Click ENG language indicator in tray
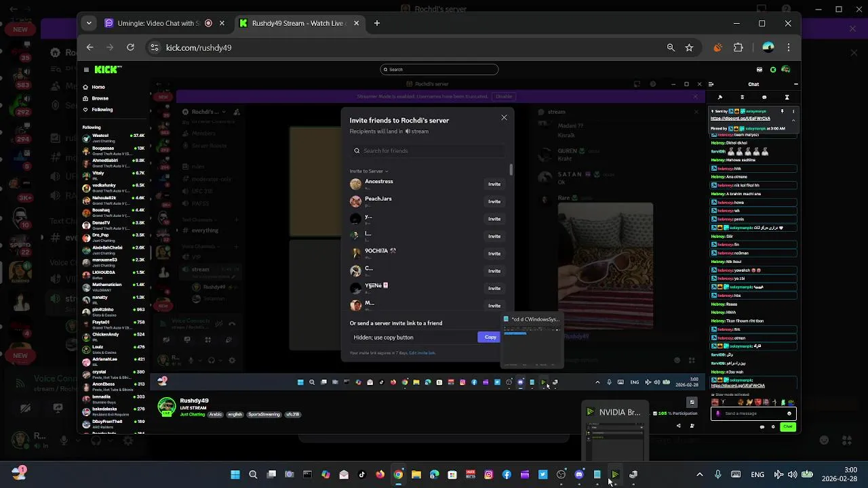The height and width of the screenshot is (488, 868). tap(757, 474)
